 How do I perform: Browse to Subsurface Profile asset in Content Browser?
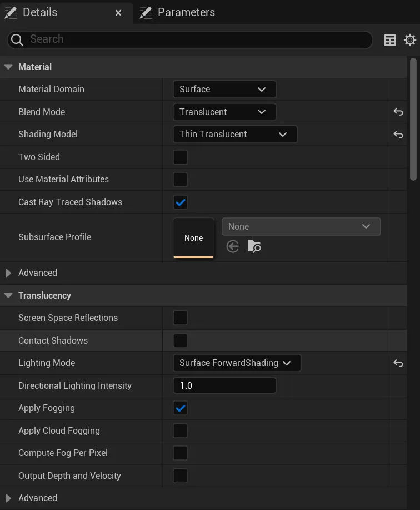(254, 246)
